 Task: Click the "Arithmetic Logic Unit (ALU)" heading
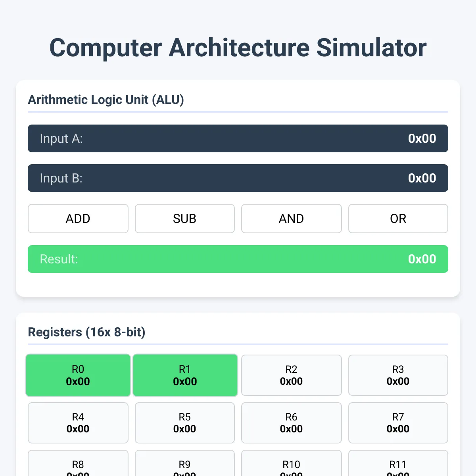(x=106, y=100)
